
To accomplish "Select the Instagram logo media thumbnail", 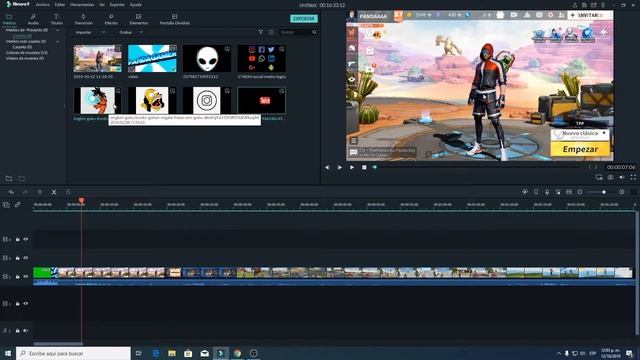I will click(x=207, y=100).
